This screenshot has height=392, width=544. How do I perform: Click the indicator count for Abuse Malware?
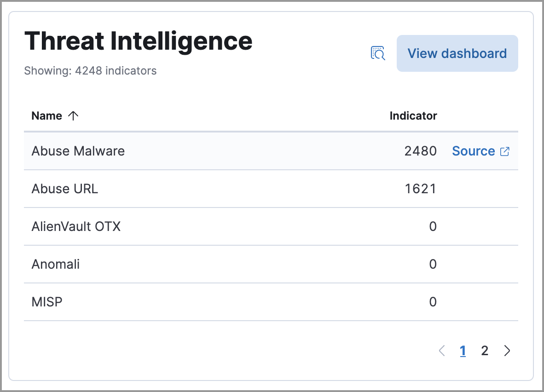pyautogui.click(x=420, y=151)
